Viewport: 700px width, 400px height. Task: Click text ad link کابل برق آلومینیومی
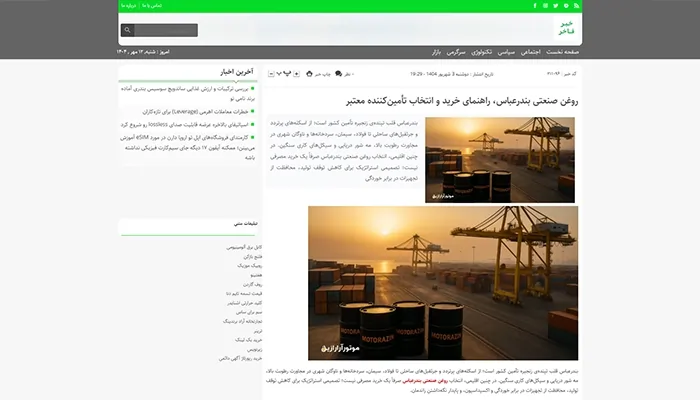point(244,247)
